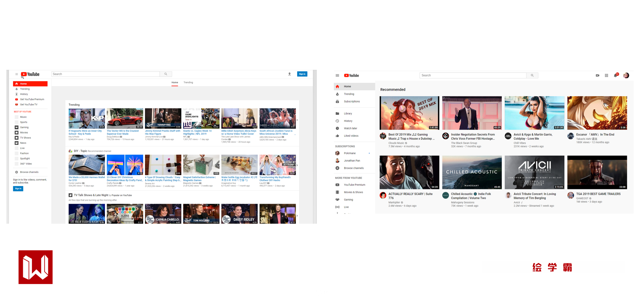644x297 pixels.
Task: Click the flame icon beside Trending in left sidebar
Action: tap(17, 89)
